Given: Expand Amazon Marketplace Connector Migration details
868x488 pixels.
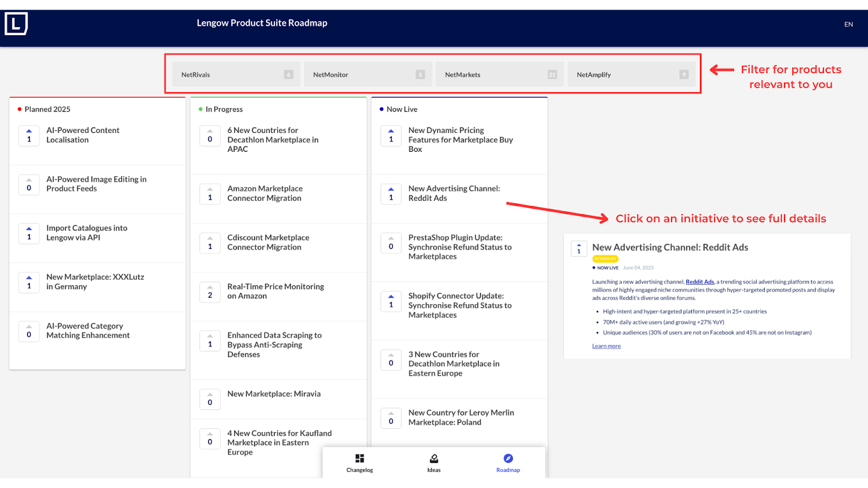Looking at the screenshot, I should click(x=265, y=194).
